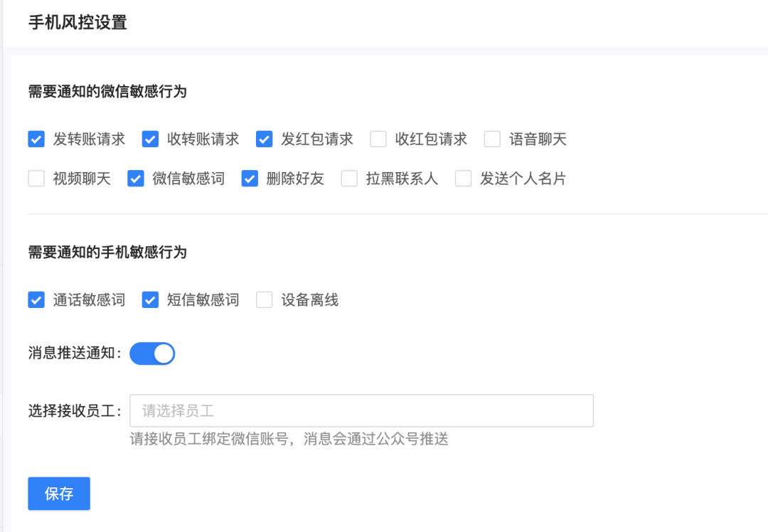Turn off the 消息推送通知 switch
This screenshot has height=532, width=768.
pos(152,353)
